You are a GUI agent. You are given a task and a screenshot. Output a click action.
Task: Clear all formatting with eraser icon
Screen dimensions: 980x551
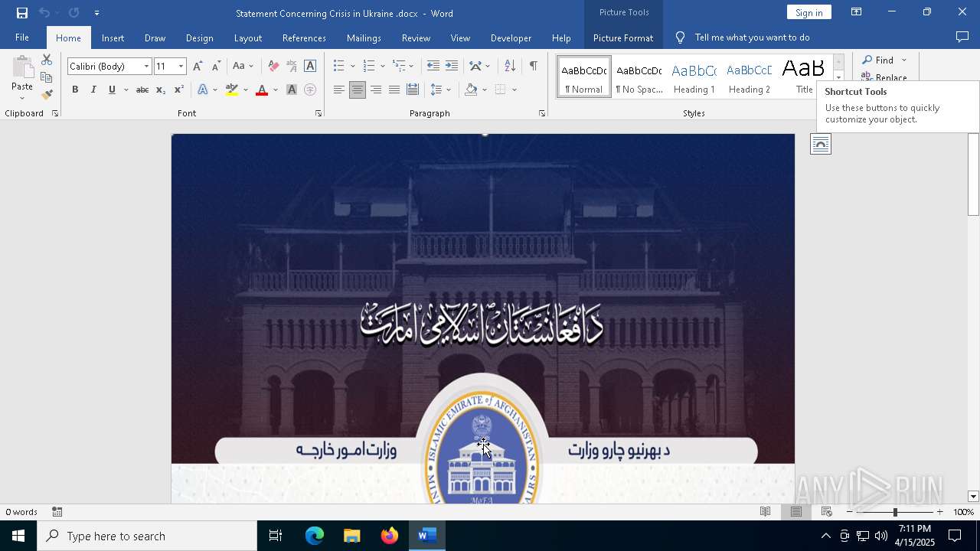pos(273,67)
